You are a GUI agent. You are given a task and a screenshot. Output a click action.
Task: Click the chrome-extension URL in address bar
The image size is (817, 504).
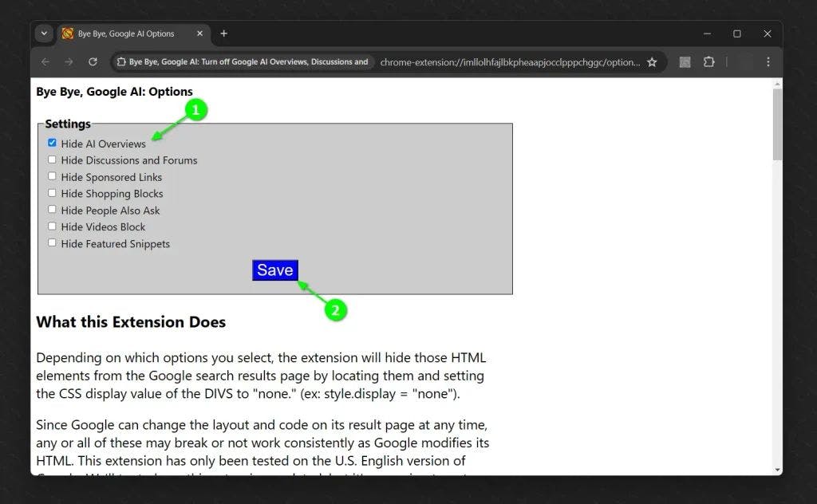click(x=509, y=62)
